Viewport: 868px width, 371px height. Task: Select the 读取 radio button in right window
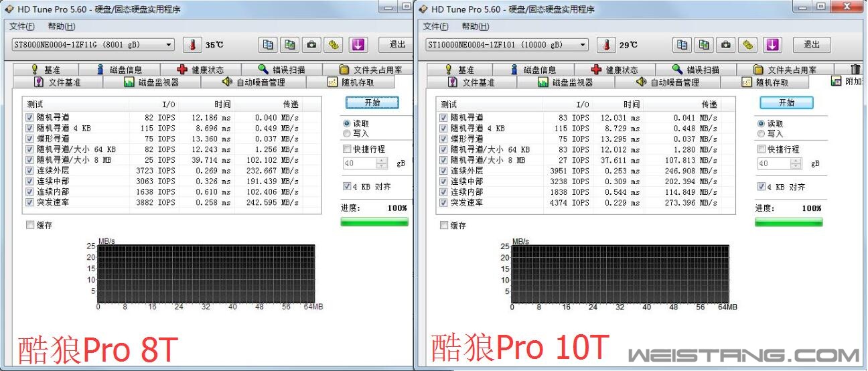pyautogui.click(x=760, y=124)
